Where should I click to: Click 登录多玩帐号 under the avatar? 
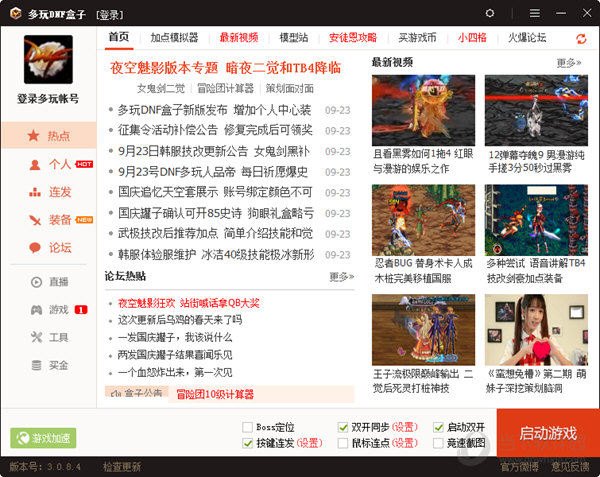pyautogui.click(x=48, y=99)
